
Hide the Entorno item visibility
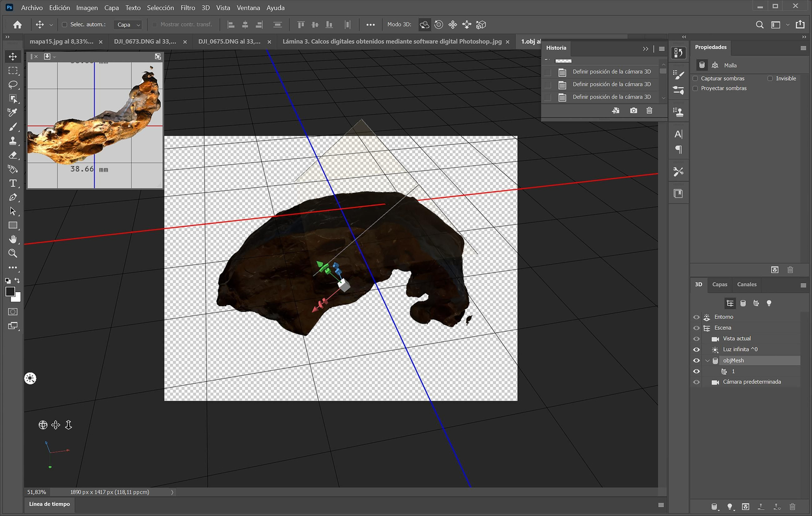point(696,317)
